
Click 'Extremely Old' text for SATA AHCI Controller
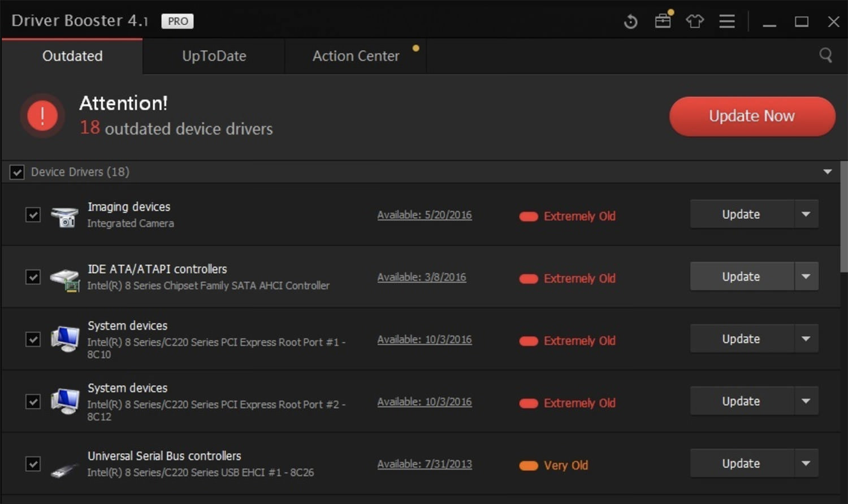click(579, 278)
